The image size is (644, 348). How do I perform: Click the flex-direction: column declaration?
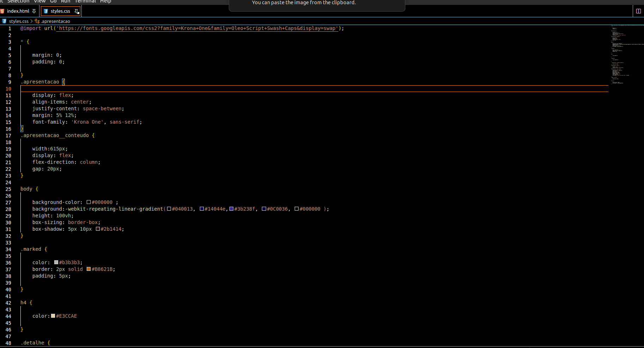pyautogui.click(x=66, y=162)
